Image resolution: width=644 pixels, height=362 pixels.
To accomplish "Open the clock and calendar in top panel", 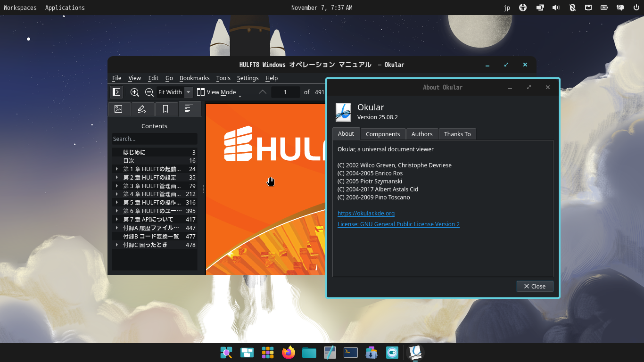I will 322,8.
